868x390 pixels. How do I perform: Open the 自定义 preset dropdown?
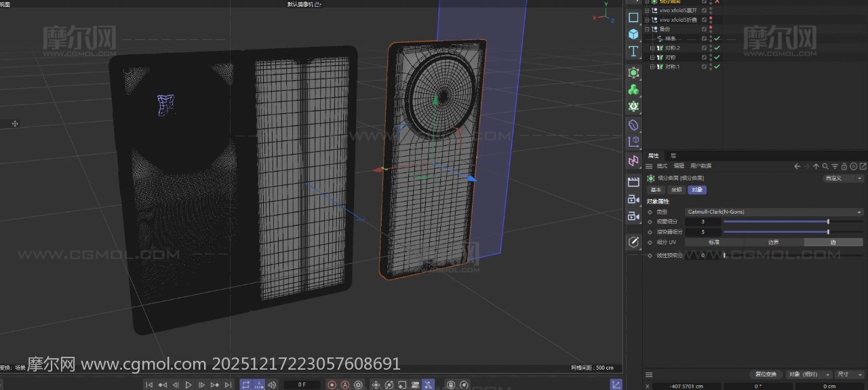(x=843, y=178)
